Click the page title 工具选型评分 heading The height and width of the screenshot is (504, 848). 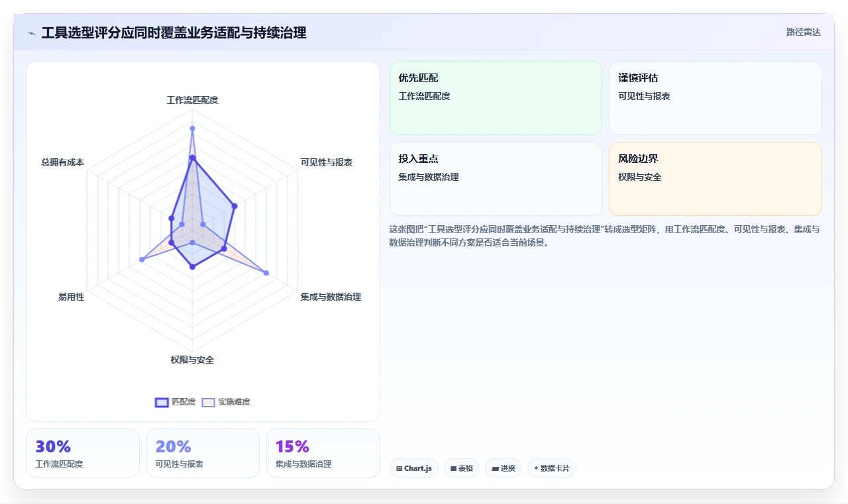click(x=174, y=32)
